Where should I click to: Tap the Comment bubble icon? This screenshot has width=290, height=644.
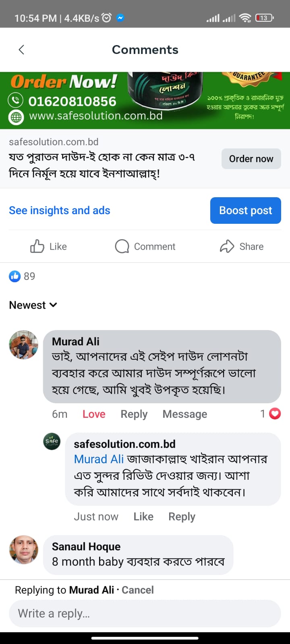pos(122,246)
